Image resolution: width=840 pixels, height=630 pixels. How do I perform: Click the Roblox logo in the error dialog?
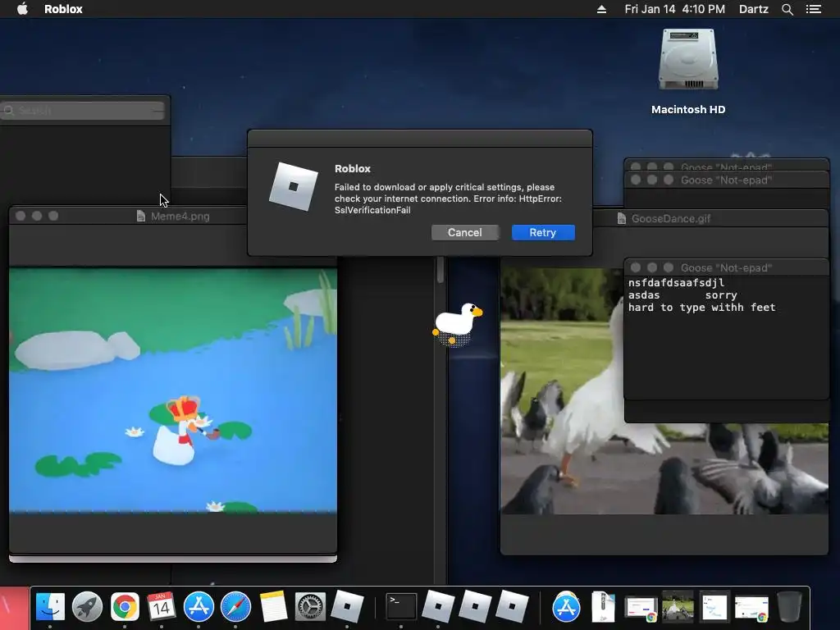point(293,187)
